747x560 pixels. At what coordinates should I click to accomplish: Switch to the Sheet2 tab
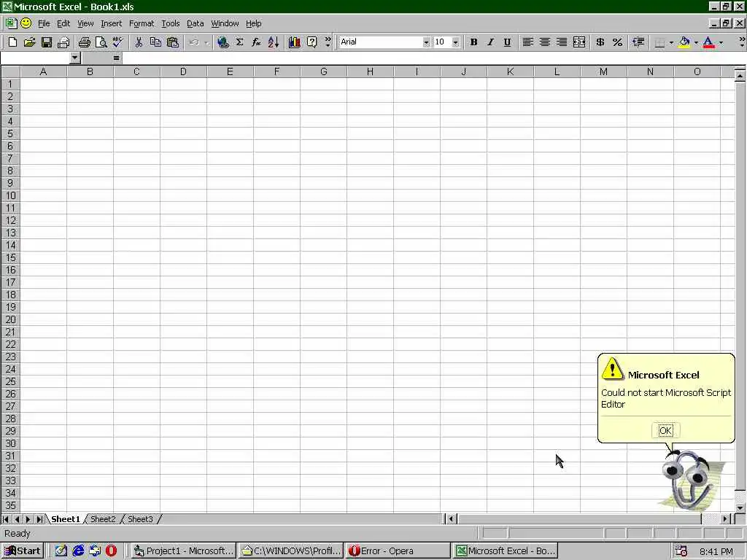103,519
